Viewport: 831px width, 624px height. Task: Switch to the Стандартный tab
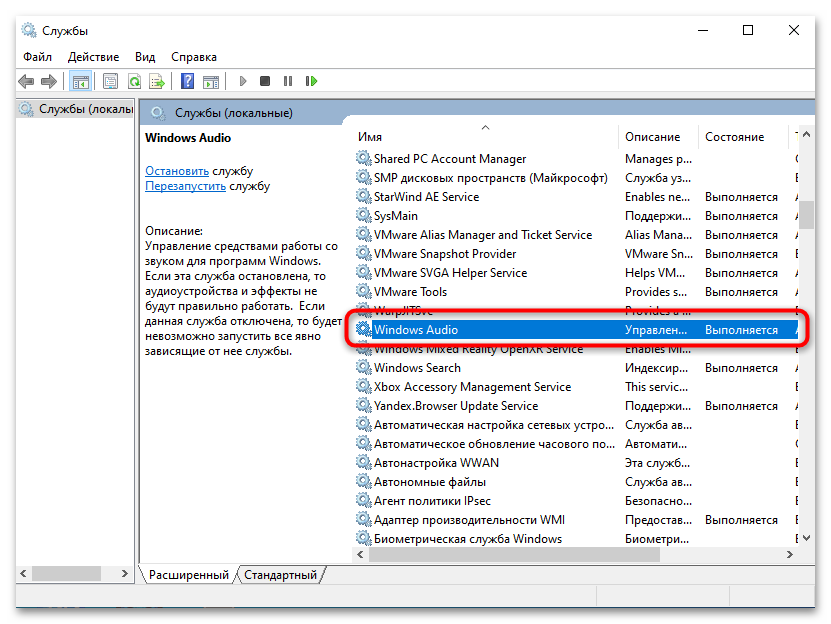280,575
